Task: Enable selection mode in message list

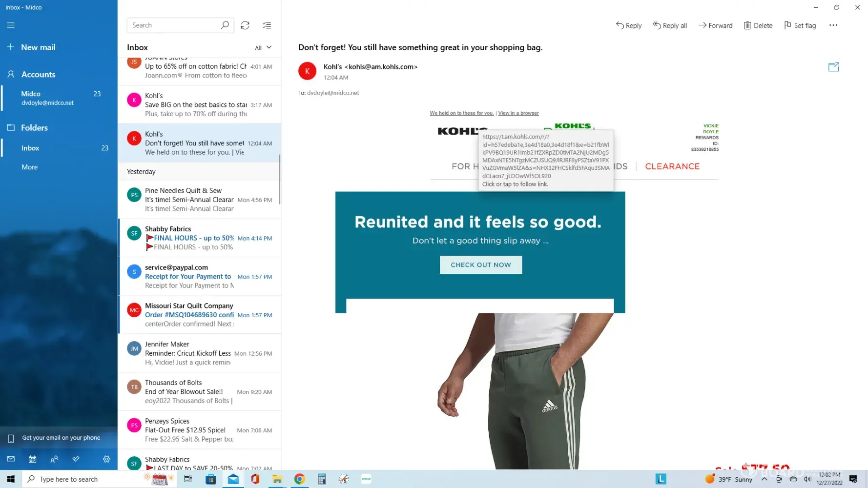Action: tap(267, 25)
